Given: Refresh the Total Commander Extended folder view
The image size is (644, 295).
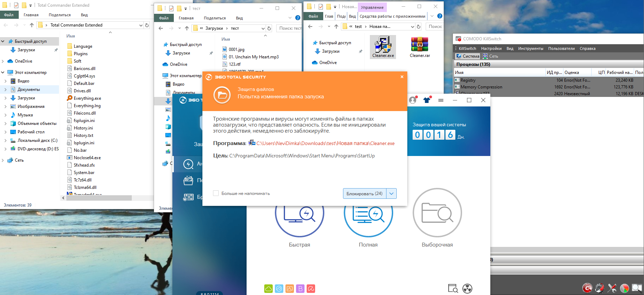Looking at the screenshot, I should click(x=147, y=25).
